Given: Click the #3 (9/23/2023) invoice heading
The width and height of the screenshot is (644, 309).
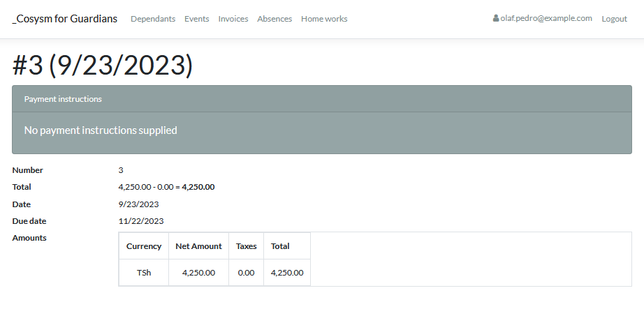Looking at the screenshot, I should (102, 66).
